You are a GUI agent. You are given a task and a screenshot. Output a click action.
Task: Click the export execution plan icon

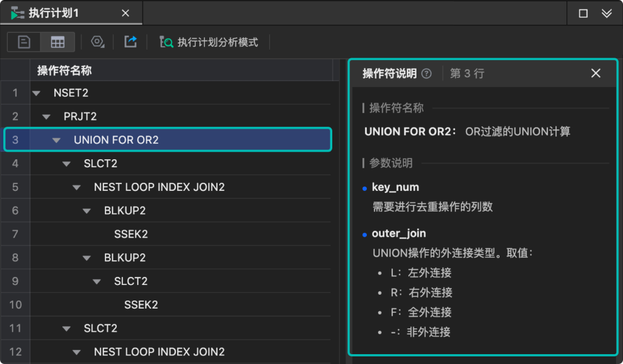pos(131,42)
